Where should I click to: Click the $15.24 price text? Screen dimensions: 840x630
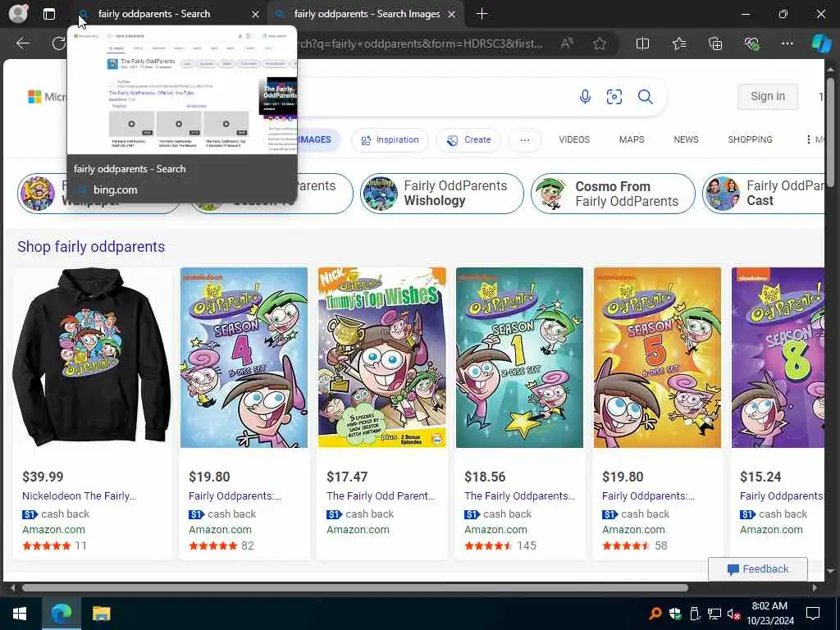[x=760, y=477]
